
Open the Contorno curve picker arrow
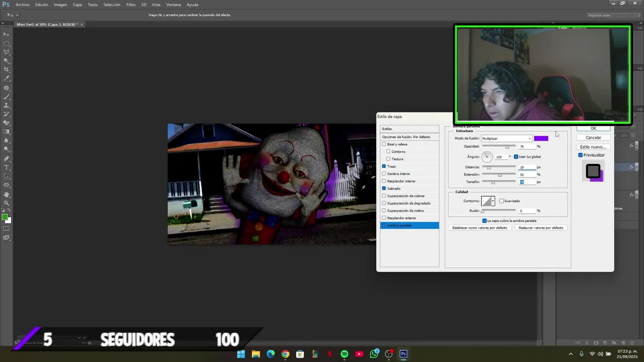click(493, 201)
